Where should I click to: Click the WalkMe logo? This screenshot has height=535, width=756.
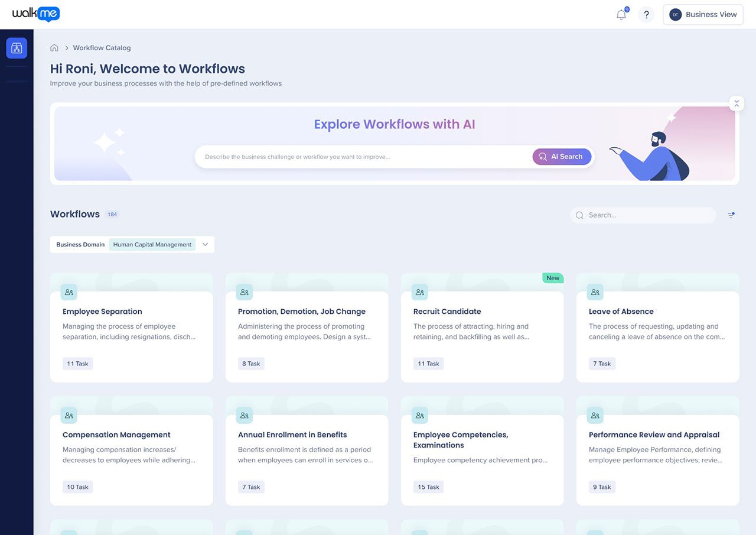[36, 14]
